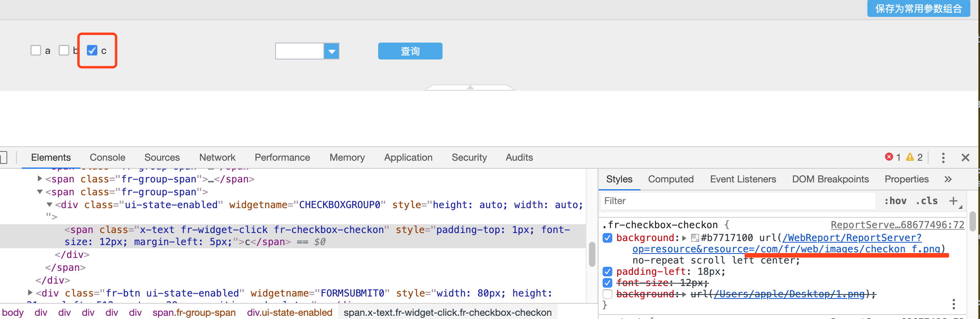Close the DevTools panel

965,157
